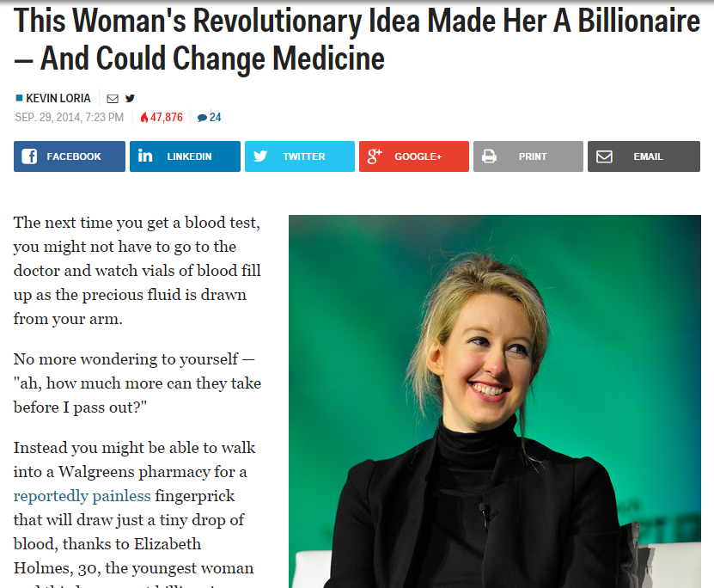Click the Google+ logo icon
This screenshot has width=714, height=588.
(x=375, y=156)
